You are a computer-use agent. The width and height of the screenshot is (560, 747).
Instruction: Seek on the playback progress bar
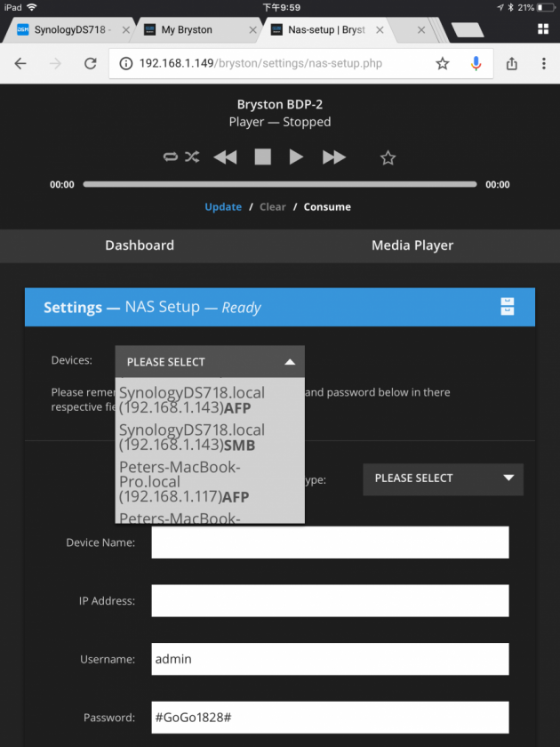coord(279,184)
